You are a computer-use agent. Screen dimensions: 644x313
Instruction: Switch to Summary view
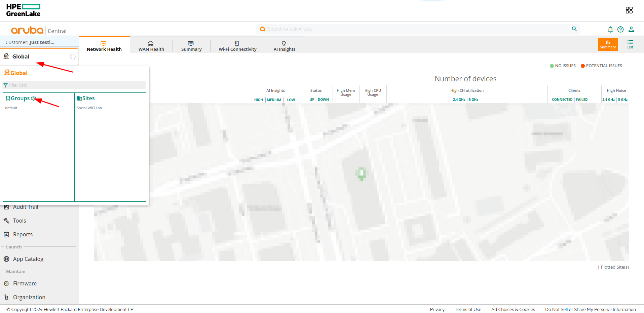[x=608, y=44]
